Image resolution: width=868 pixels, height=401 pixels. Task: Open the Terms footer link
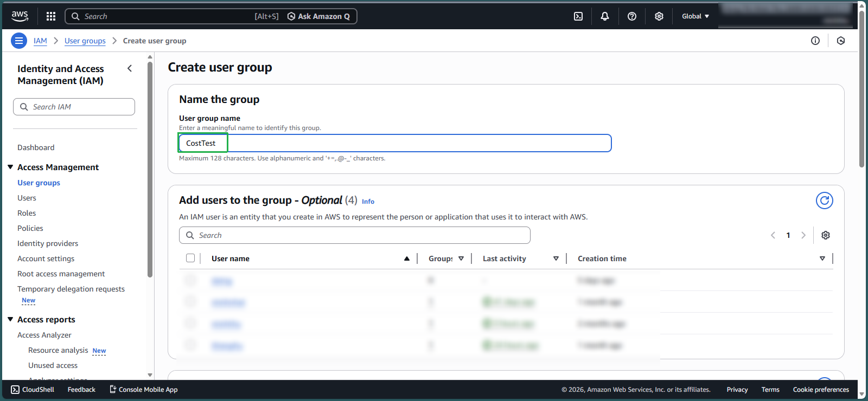[x=770, y=390]
